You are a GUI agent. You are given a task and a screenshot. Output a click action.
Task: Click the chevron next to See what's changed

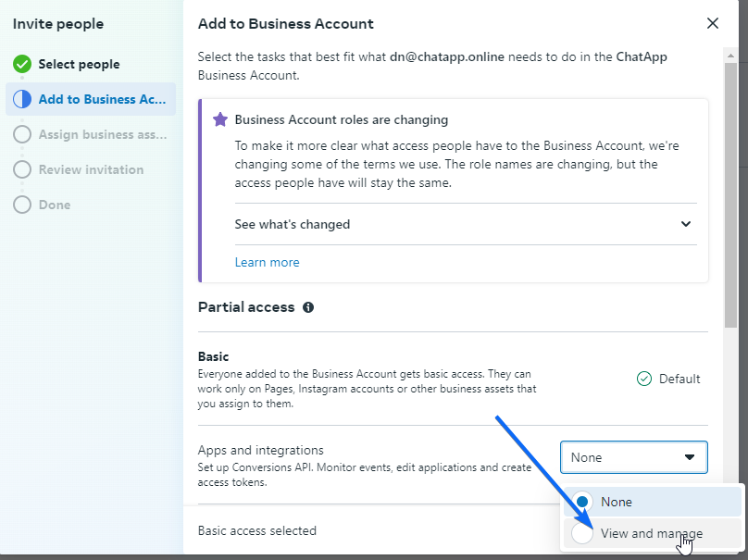coord(686,224)
